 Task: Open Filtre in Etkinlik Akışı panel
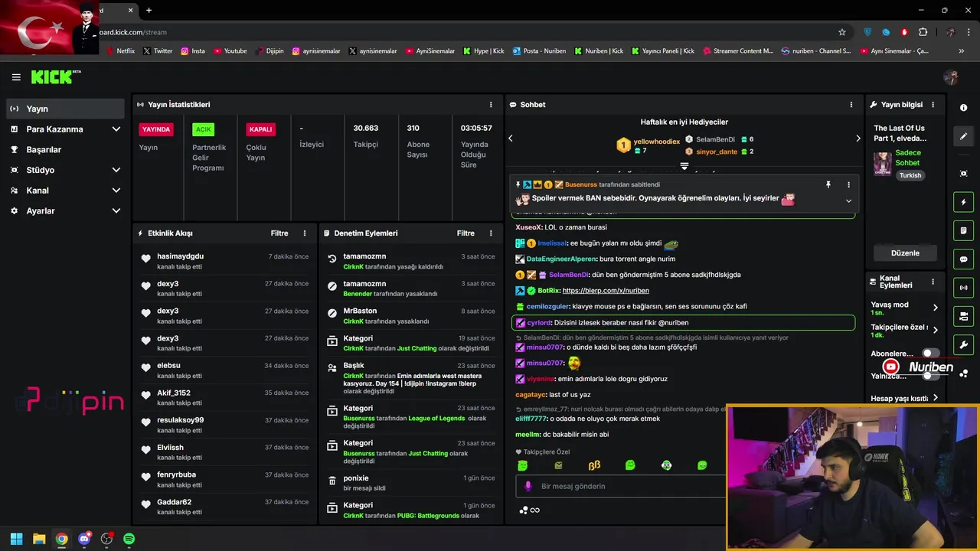pos(279,233)
